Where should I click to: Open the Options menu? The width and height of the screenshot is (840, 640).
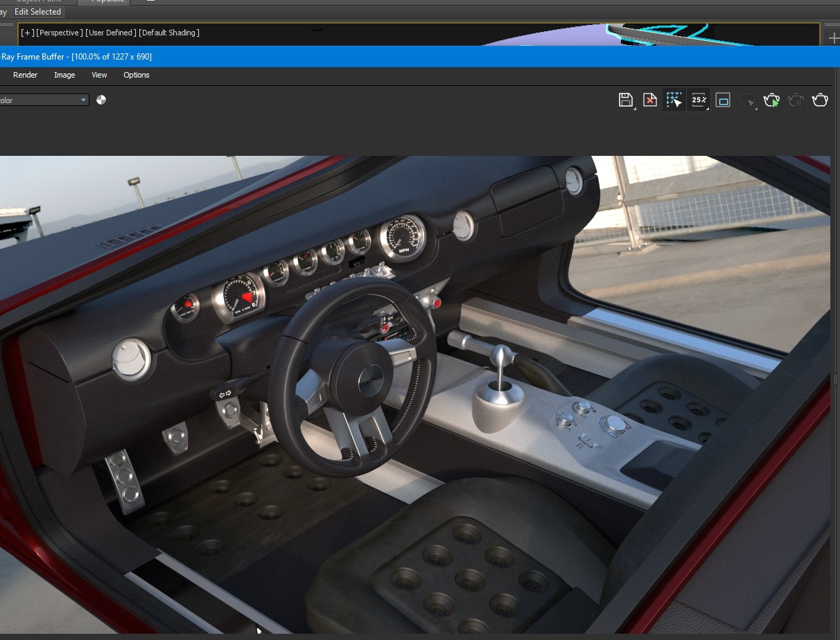click(137, 75)
